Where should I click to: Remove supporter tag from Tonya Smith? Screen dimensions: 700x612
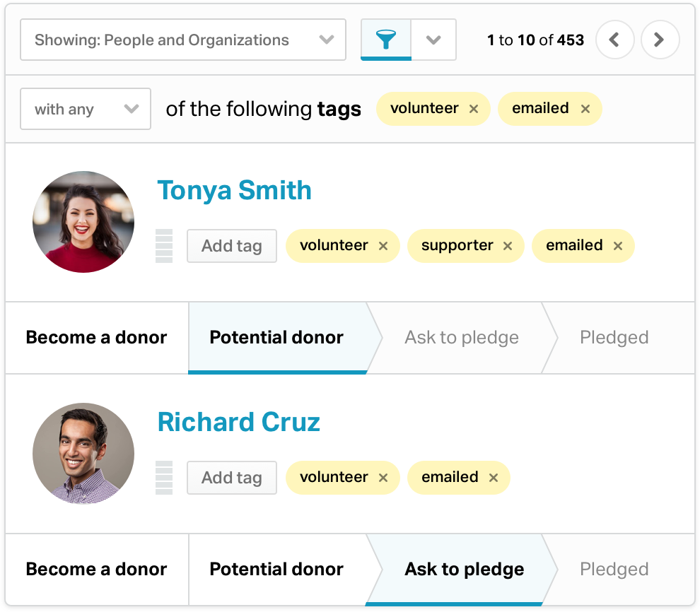point(508,246)
